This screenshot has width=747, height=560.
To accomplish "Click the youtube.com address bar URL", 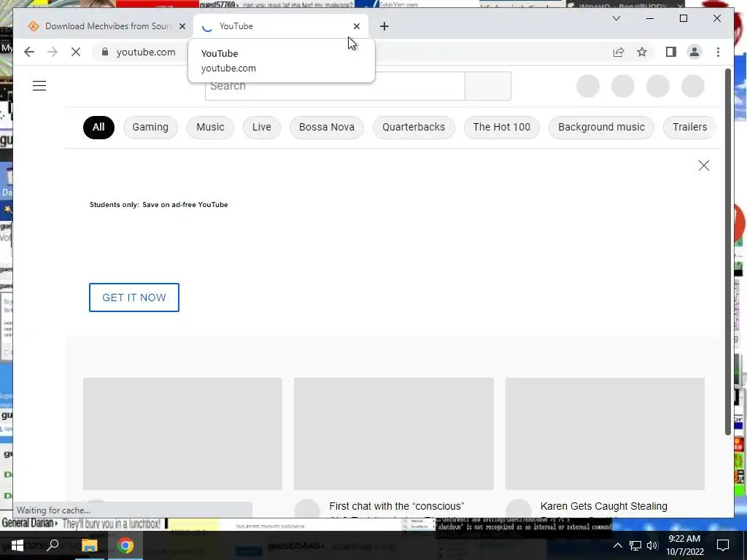I will [x=146, y=52].
